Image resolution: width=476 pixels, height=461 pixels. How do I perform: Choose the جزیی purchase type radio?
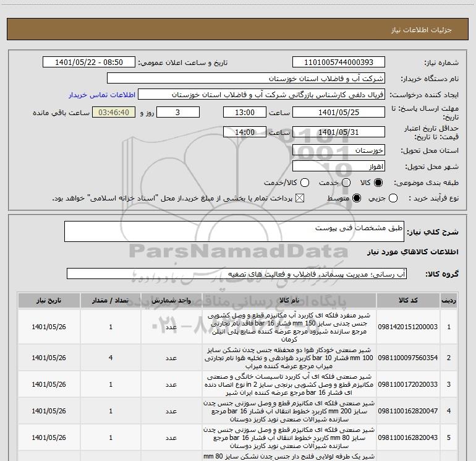pos(393,198)
